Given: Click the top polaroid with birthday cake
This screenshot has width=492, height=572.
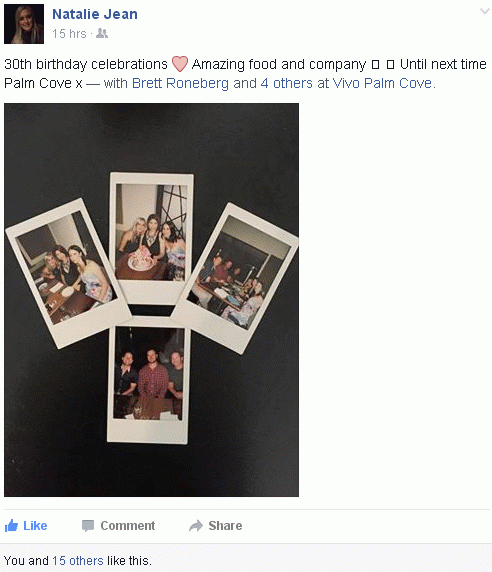Looking at the screenshot, I should [151, 238].
